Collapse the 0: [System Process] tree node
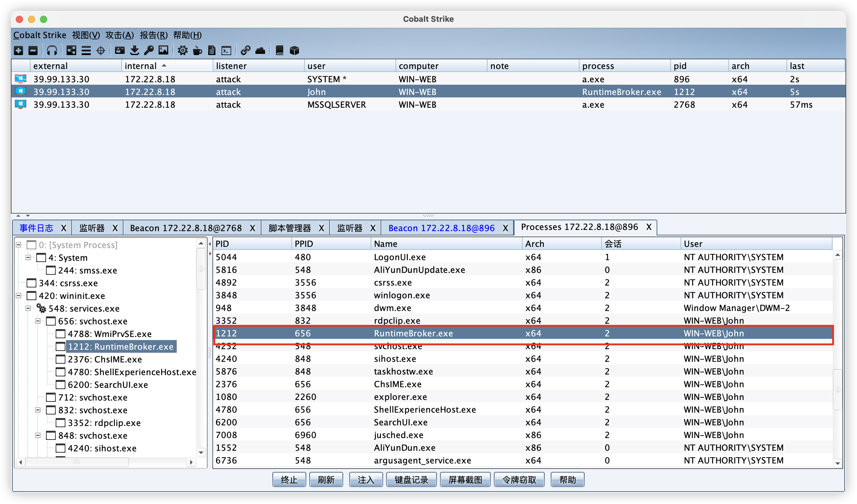Screen dimensions: 857x504 pyautogui.click(x=19, y=245)
